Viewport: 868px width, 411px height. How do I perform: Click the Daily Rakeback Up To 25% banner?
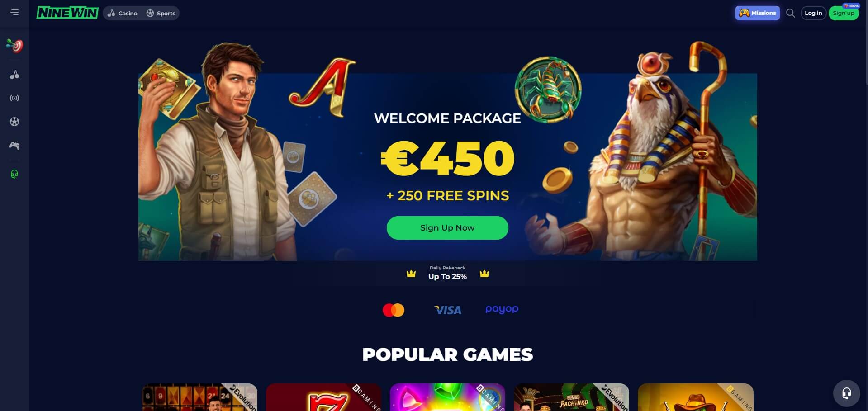coord(447,273)
